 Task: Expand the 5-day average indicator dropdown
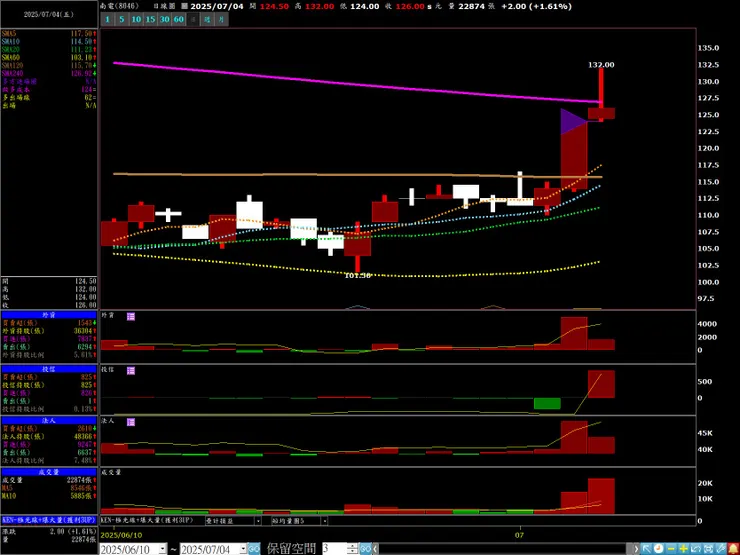point(325,521)
